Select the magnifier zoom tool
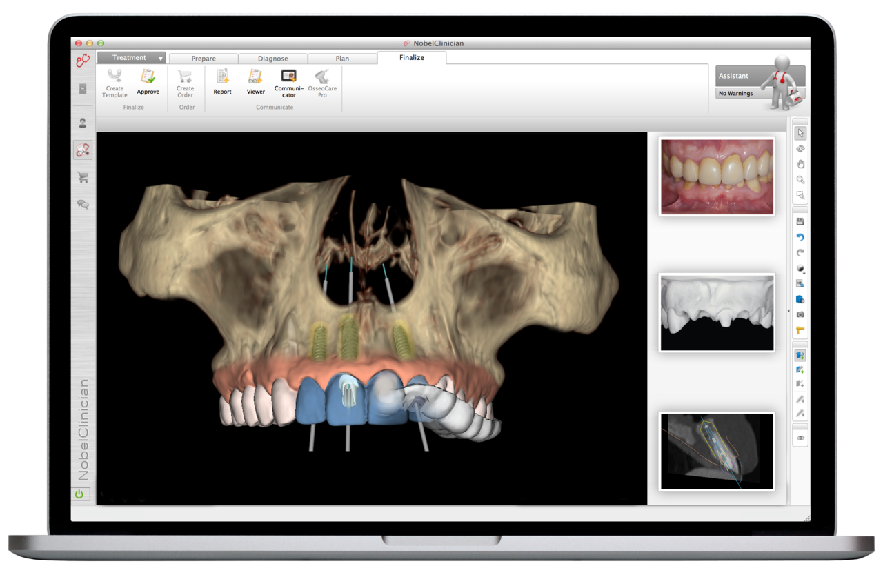This screenshot has height=588, width=883. (800, 179)
